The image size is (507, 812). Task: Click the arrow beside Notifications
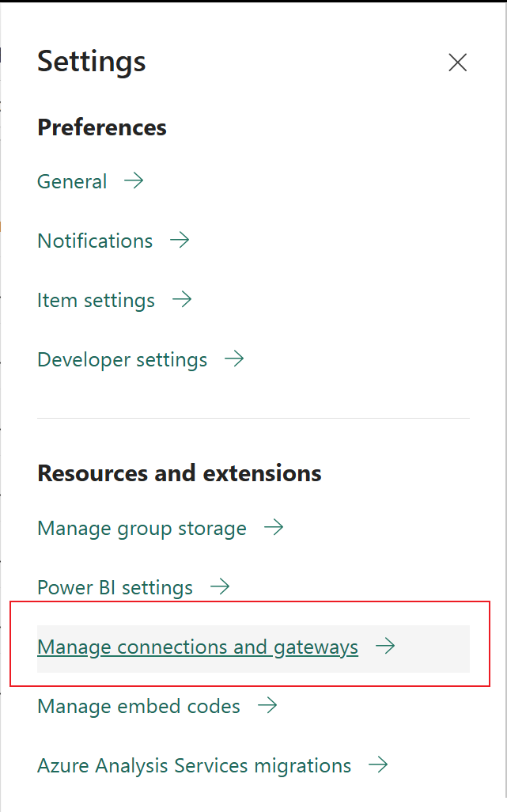tap(180, 241)
